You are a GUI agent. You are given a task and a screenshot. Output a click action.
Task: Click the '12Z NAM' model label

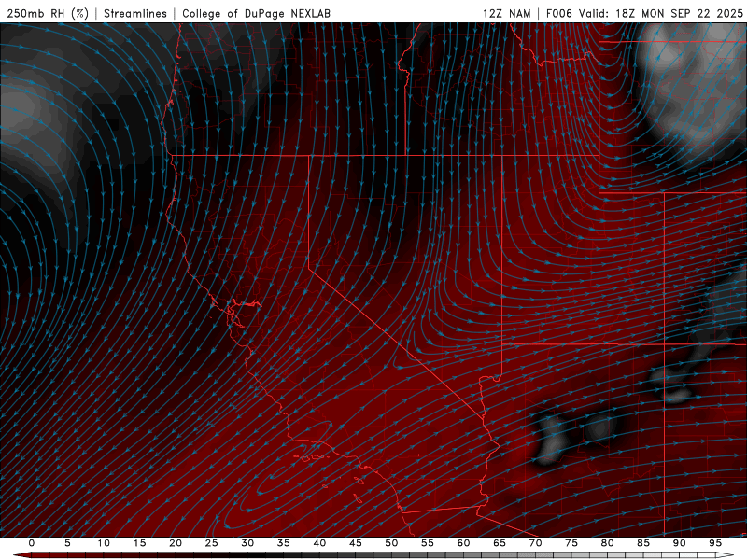(x=507, y=13)
